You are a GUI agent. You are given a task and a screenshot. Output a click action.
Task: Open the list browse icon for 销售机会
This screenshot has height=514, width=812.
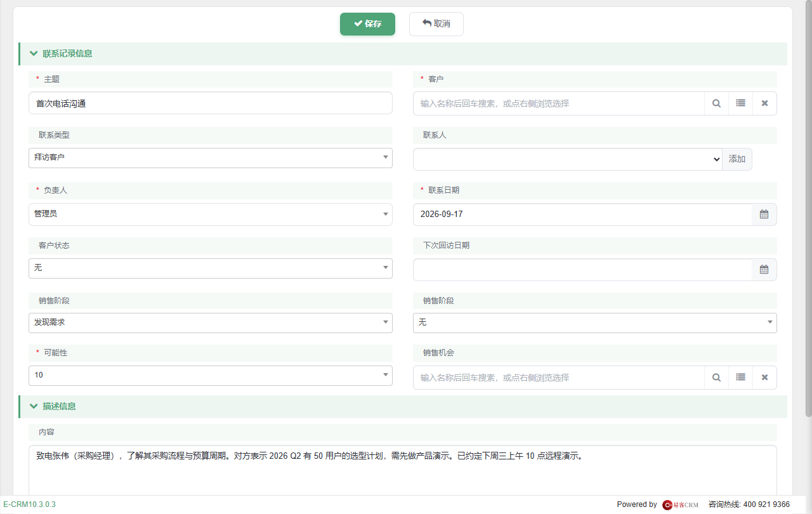740,378
